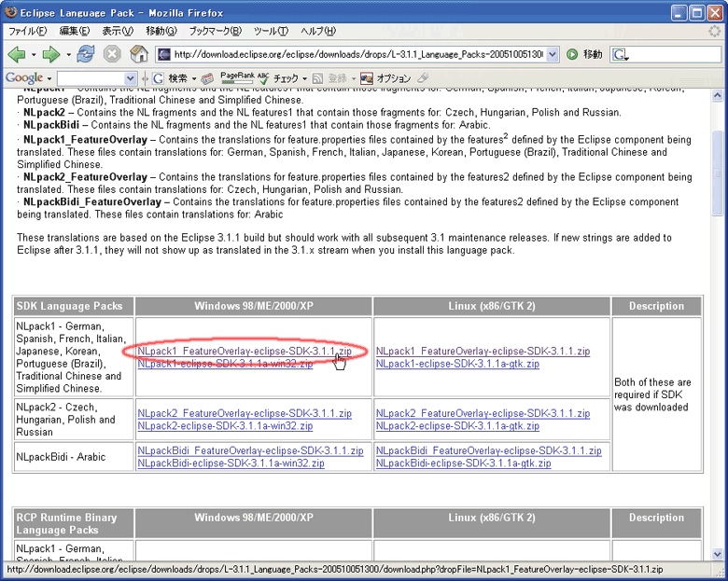The image size is (728, 581).
Task: Click the 'NLpack2 - Czech, Hungarian' table cell
Action: point(74,420)
